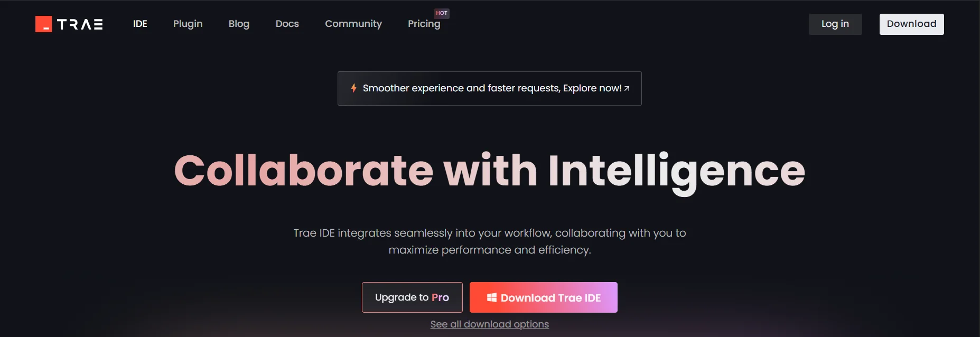Viewport: 980px width, 337px height.
Task: Click the HOT badge above Pricing
Action: pyautogui.click(x=441, y=13)
